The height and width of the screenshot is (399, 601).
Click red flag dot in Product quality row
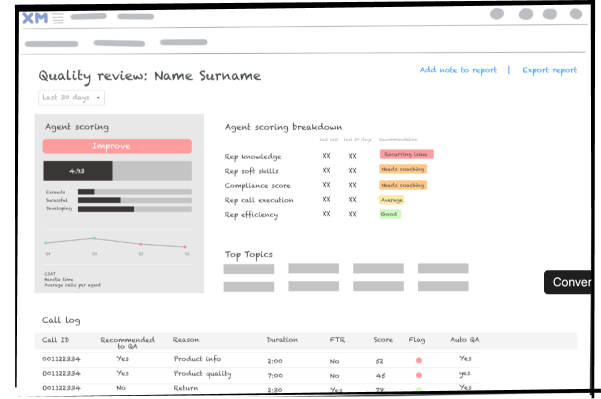419,375
